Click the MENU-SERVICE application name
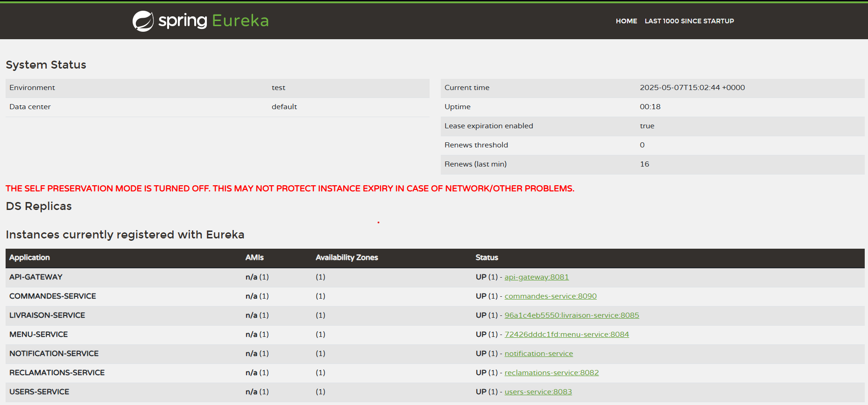The height and width of the screenshot is (405, 868). [x=39, y=335]
